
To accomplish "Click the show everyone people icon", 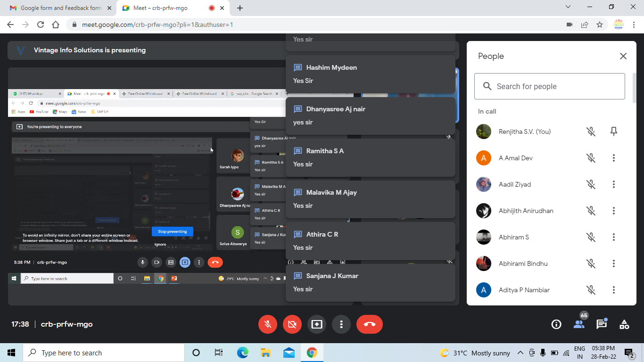I will tap(579, 324).
